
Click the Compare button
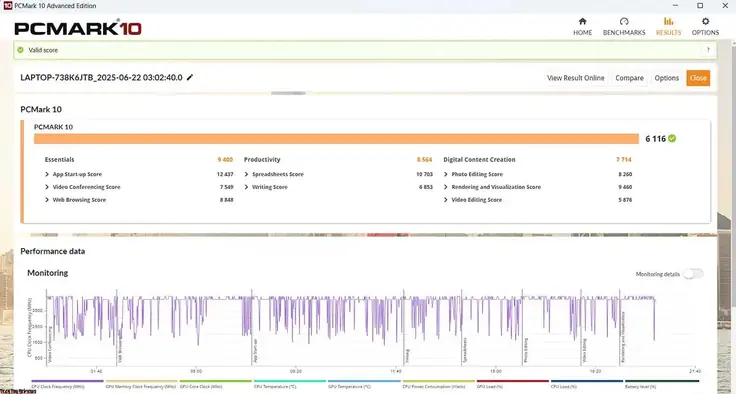click(629, 78)
